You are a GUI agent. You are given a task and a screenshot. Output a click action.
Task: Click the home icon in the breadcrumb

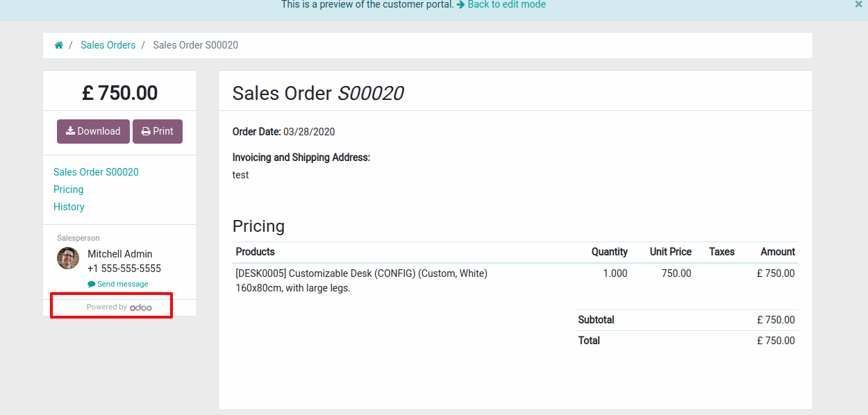59,45
